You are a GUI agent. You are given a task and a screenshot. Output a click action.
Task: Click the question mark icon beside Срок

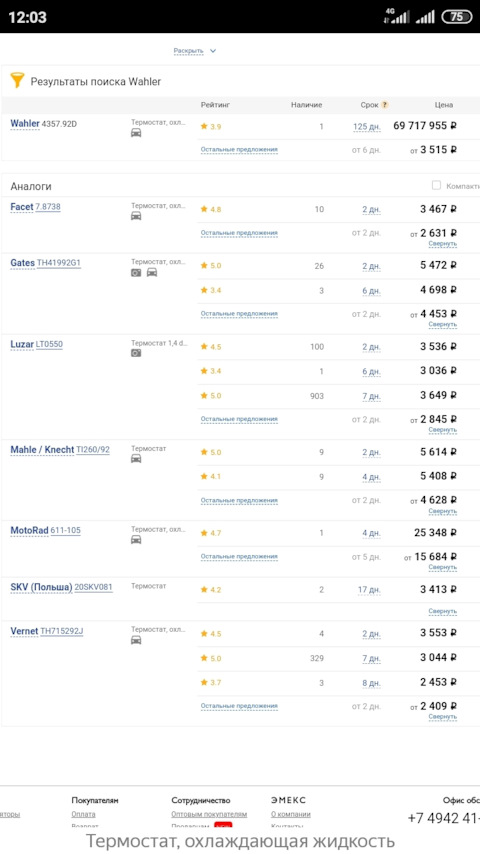tap(385, 105)
